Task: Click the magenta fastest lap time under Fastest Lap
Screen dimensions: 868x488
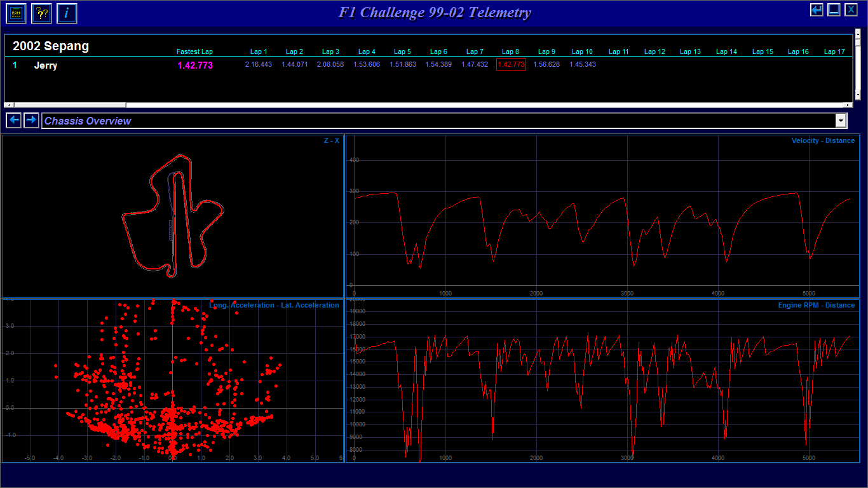Action: pos(195,65)
